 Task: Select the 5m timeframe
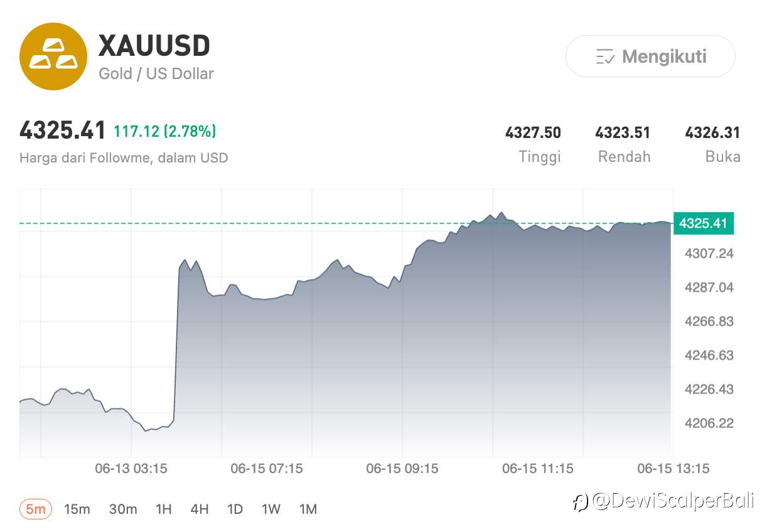click(x=36, y=509)
